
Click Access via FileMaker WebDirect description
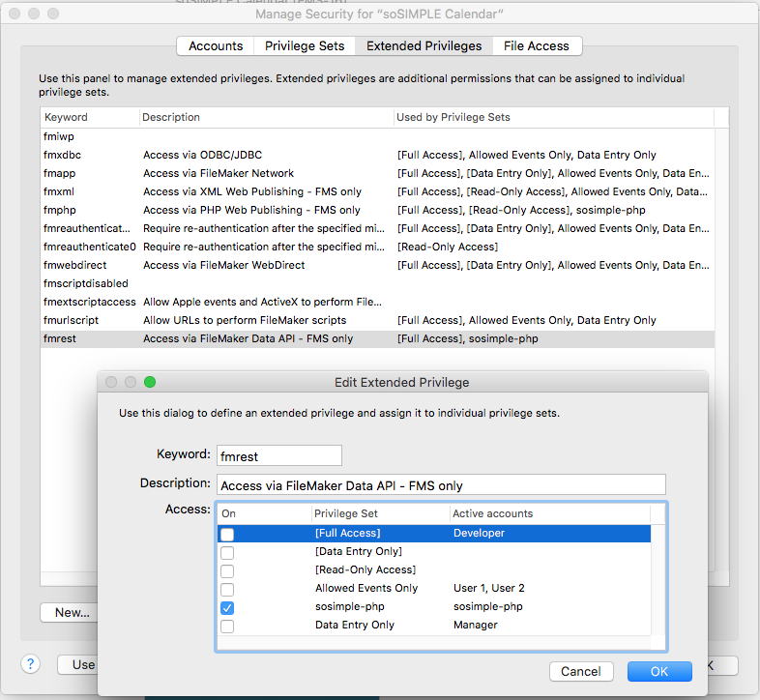coord(224,265)
